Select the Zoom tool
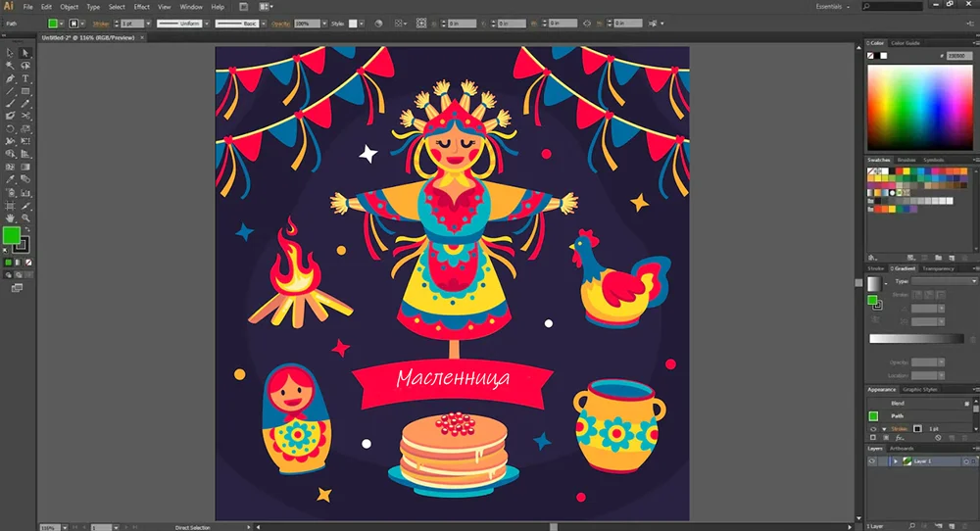This screenshot has width=980, height=531. 25,217
